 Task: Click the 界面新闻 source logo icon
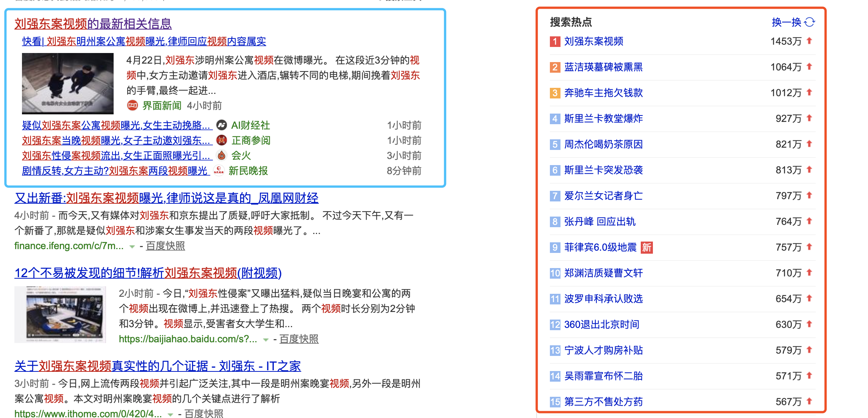coord(133,105)
